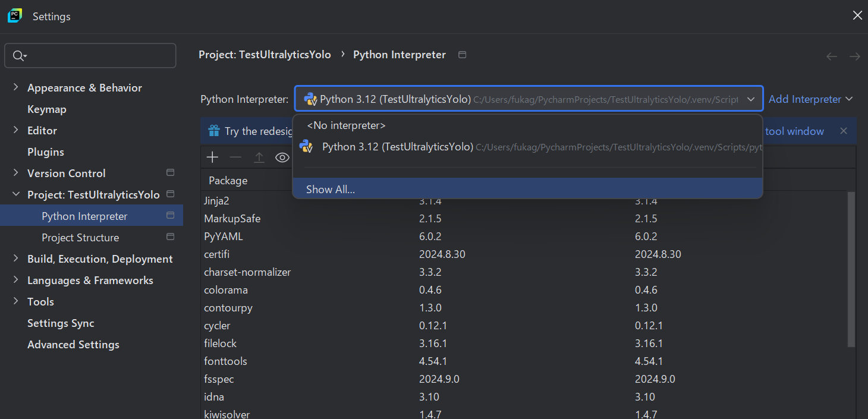Image resolution: width=868 pixels, height=419 pixels.
Task: Select the filelock package row
Action: click(x=524, y=344)
